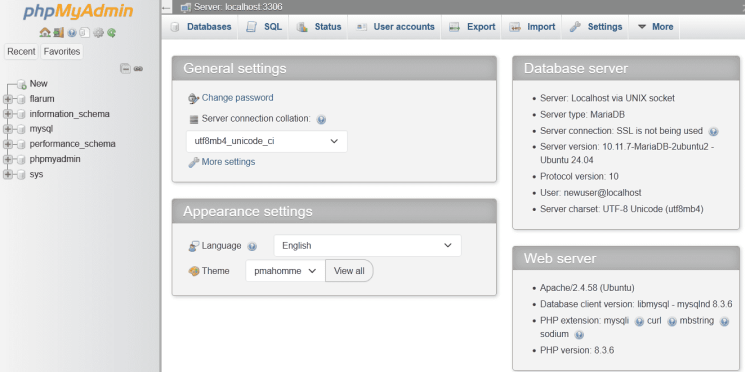745x372 pixels.
Task: Click the Appearance settings panel header
Action: click(x=334, y=211)
